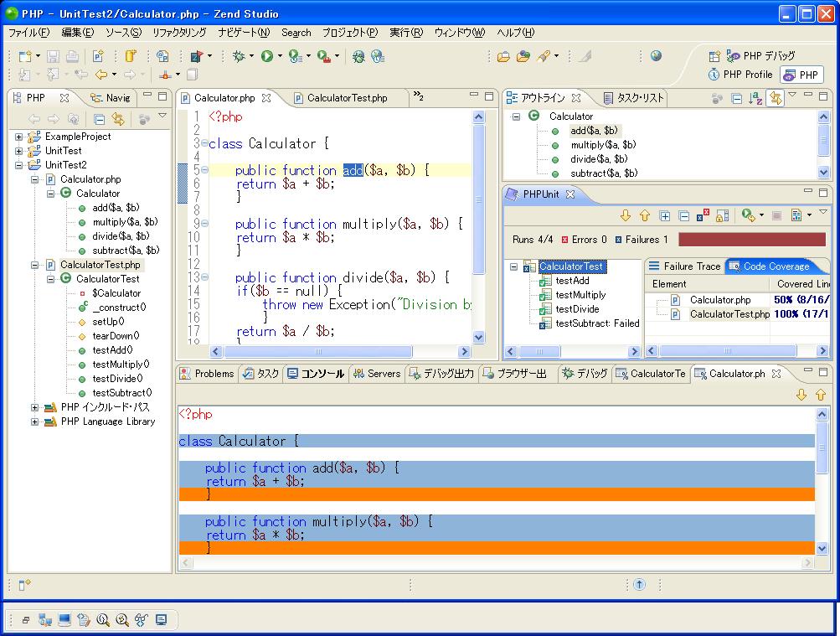The height and width of the screenshot is (636, 840).
Task: Switch to CalculatorTest.php editor tab
Action: point(347,98)
